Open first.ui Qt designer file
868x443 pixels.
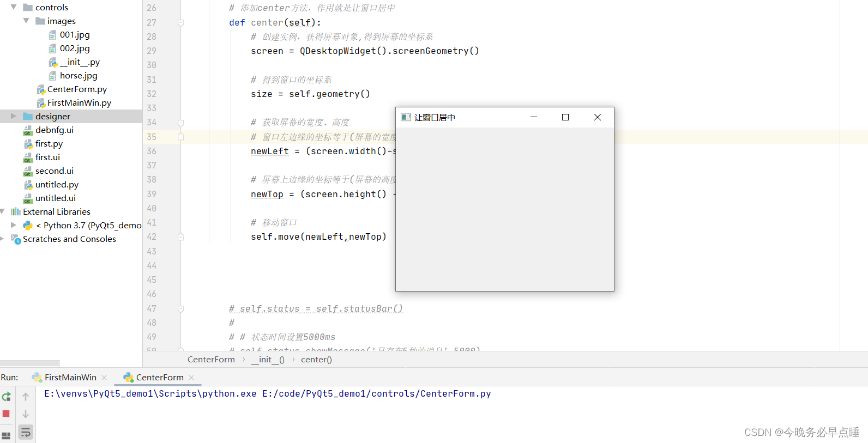47,157
